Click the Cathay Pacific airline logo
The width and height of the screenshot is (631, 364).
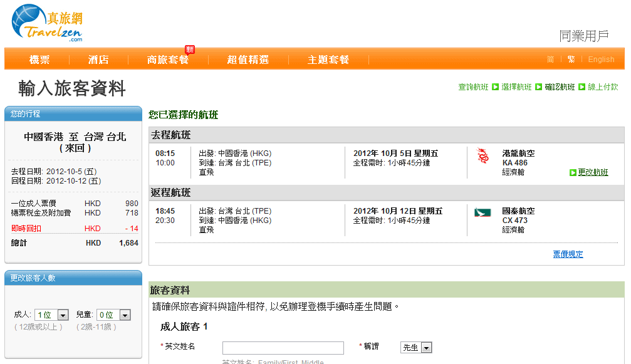[x=482, y=212]
